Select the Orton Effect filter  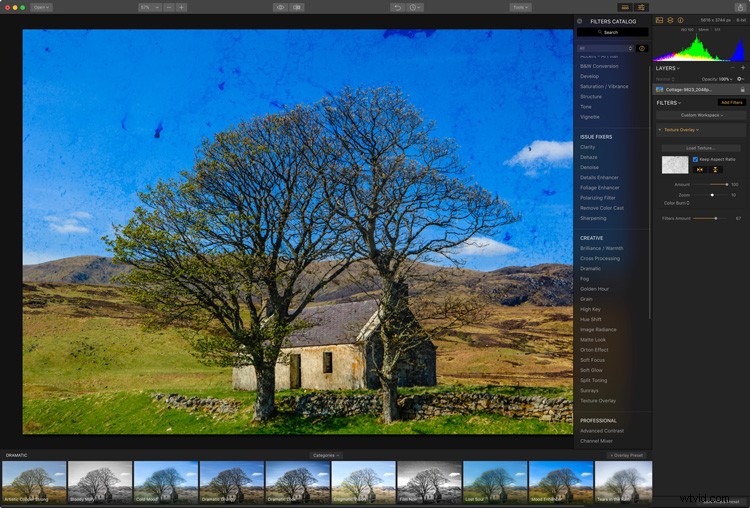tap(594, 350)
